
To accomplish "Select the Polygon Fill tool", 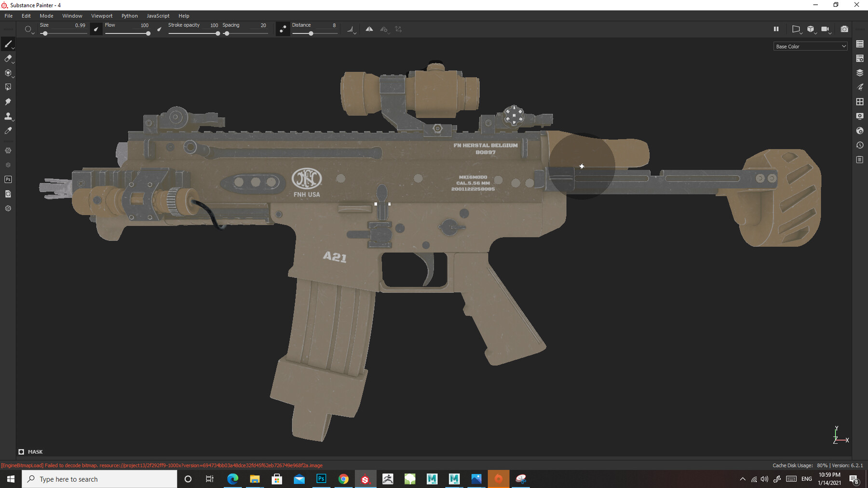I will [x=8, y=87].
